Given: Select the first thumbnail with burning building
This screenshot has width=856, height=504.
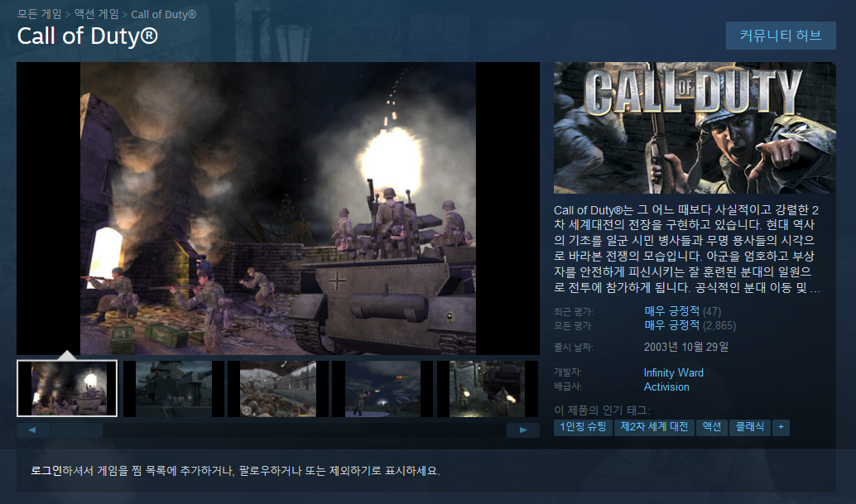Looking at the screenshot, I should (x=67, y=388).
